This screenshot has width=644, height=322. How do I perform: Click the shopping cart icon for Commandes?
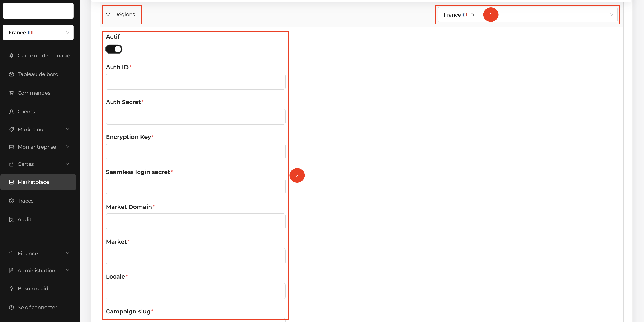[11, 93]
